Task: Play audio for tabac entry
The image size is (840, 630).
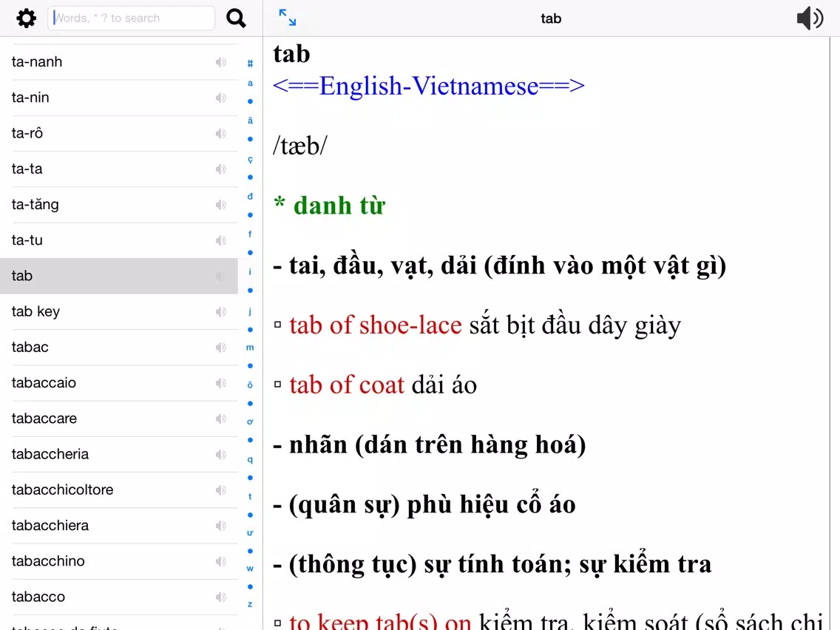Action: tap(220, 347)
